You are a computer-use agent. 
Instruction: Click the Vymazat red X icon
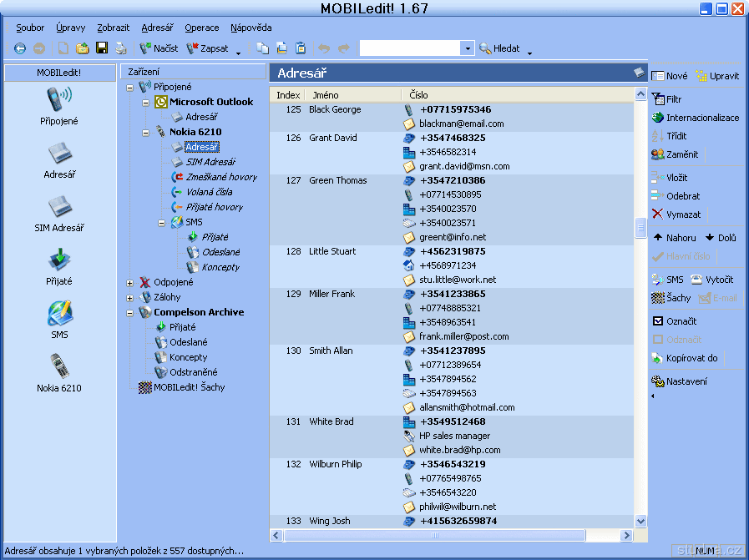(658, 214)
